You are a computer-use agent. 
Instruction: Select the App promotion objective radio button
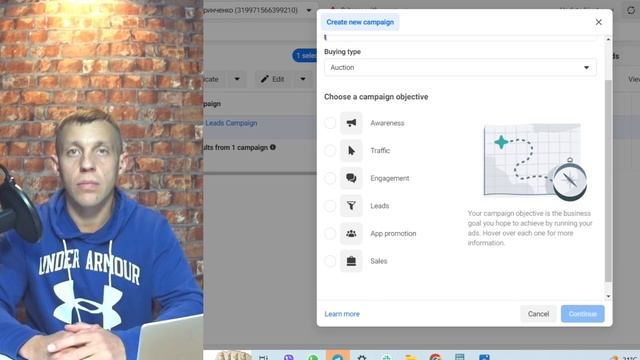pyautogui.click(x=330, y=233)
